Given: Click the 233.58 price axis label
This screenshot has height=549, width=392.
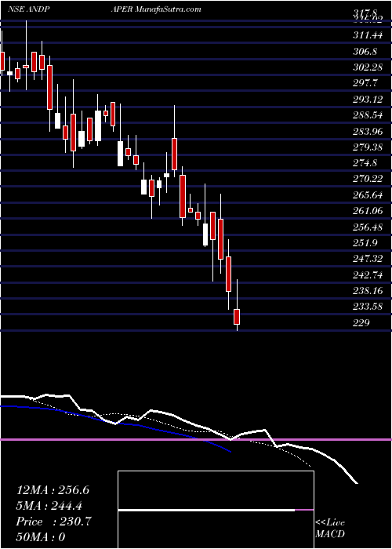Looking at the screenshot, I should coord(368,307).
